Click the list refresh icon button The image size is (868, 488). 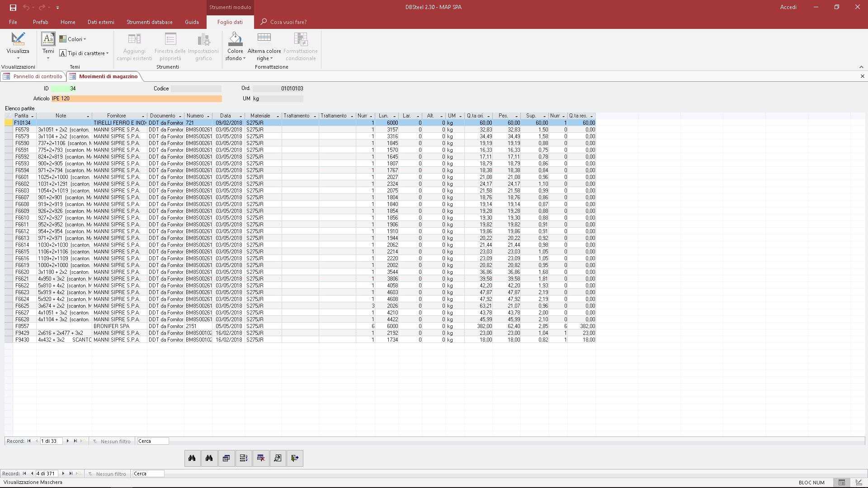[244, 458]
